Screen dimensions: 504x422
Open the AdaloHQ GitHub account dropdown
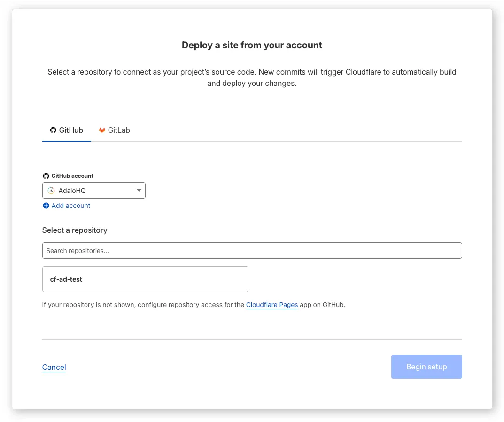coord(94,191)
